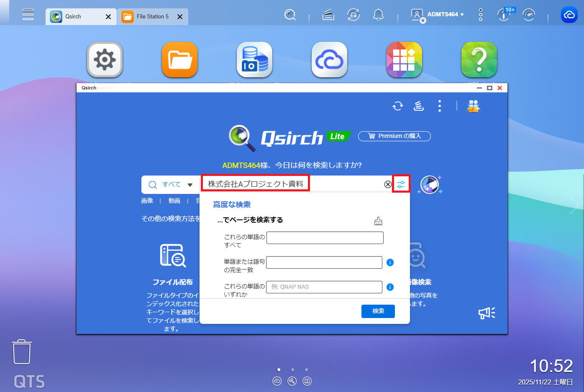Open the Qsirch background tasks icon

pyautogui.click(x=419, y=106)
